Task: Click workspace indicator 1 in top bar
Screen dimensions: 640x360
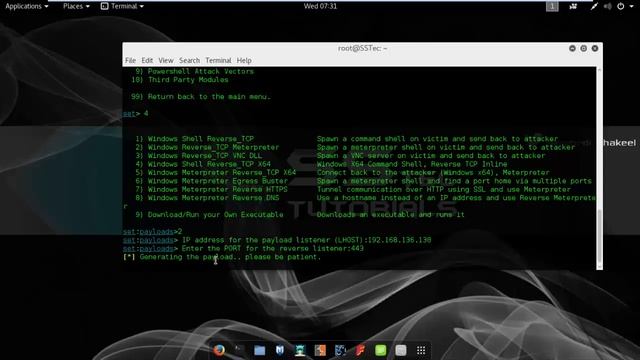Action: click(552, 6)
